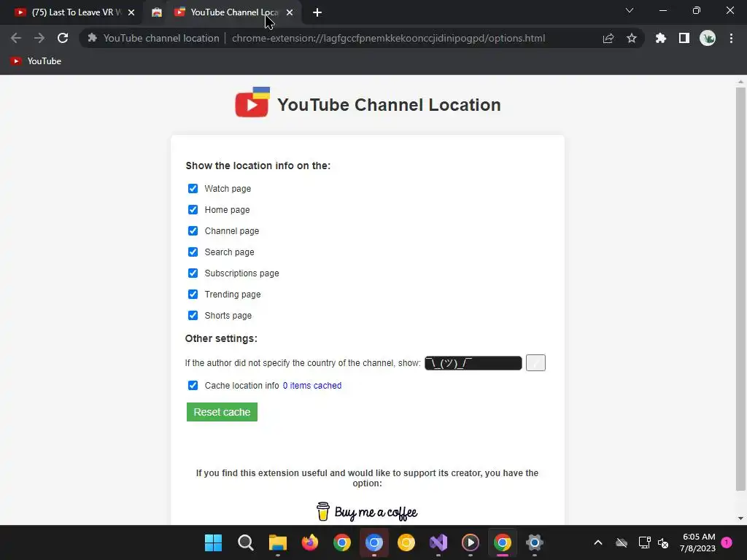Click the 0 items cached link

[312, 386]
